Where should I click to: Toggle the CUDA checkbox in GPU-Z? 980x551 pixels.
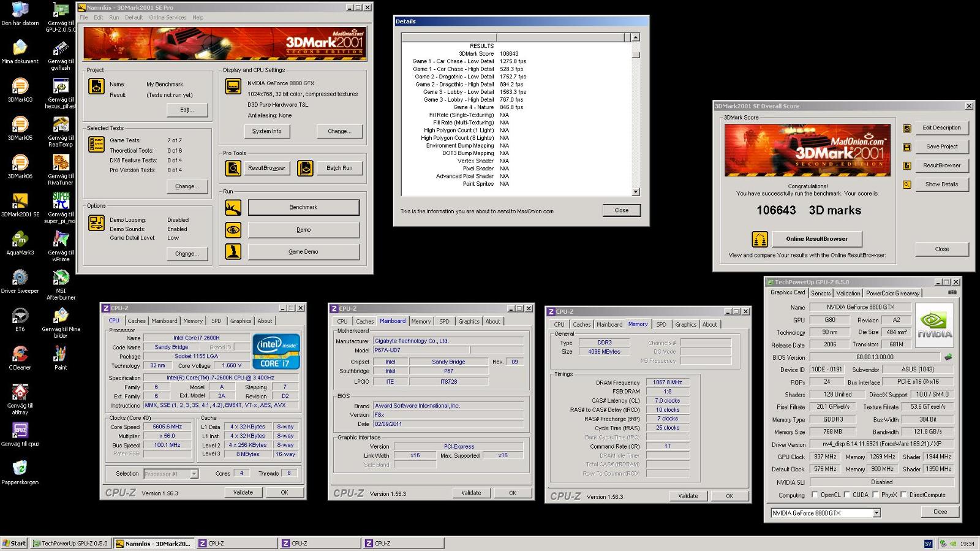tap(846, 495)
